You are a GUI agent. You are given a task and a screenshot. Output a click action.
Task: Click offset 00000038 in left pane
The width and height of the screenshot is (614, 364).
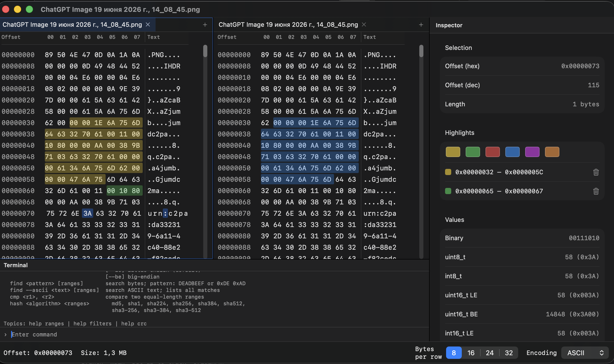[x=18, y=134]
